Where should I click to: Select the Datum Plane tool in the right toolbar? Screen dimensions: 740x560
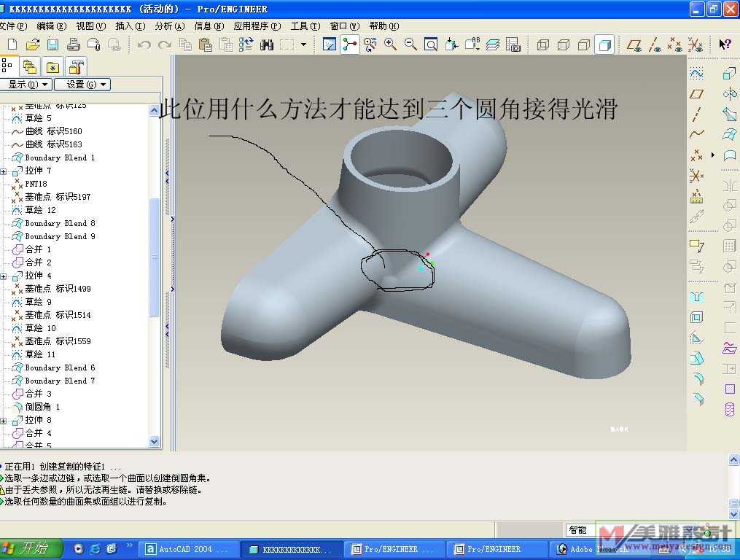coord(696,94)
